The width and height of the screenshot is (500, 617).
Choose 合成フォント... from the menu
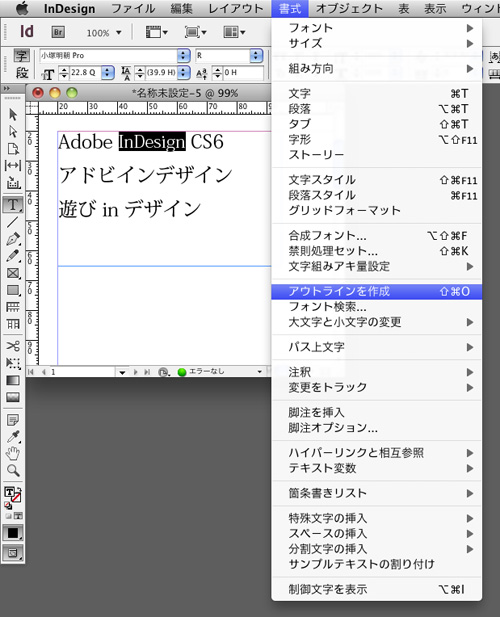pos(377,236)
